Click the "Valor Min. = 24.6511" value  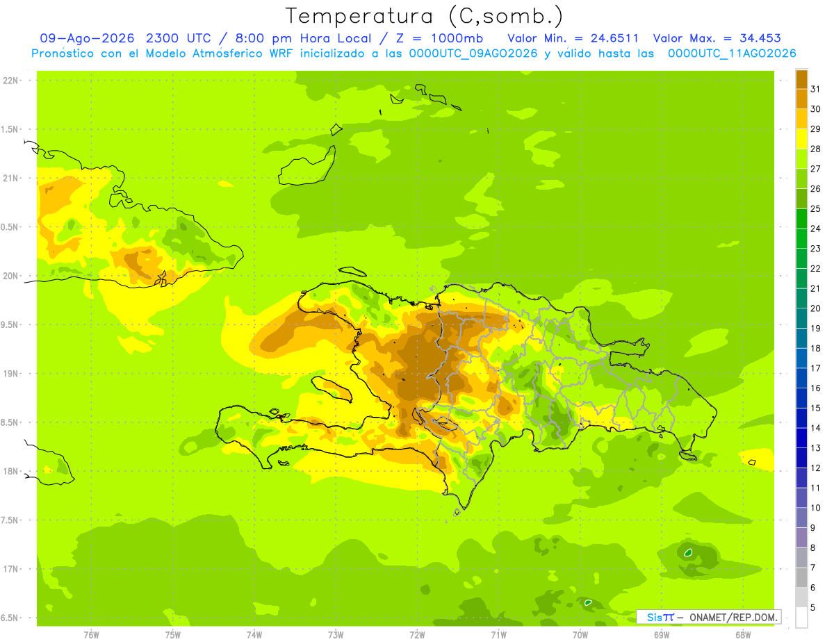click(x=573, y=38)
